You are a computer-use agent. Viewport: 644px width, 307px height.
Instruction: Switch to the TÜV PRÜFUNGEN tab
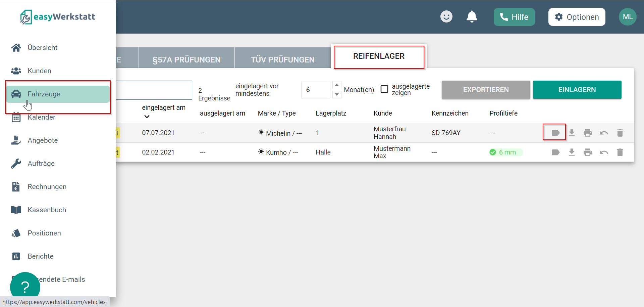click(283, 58)
